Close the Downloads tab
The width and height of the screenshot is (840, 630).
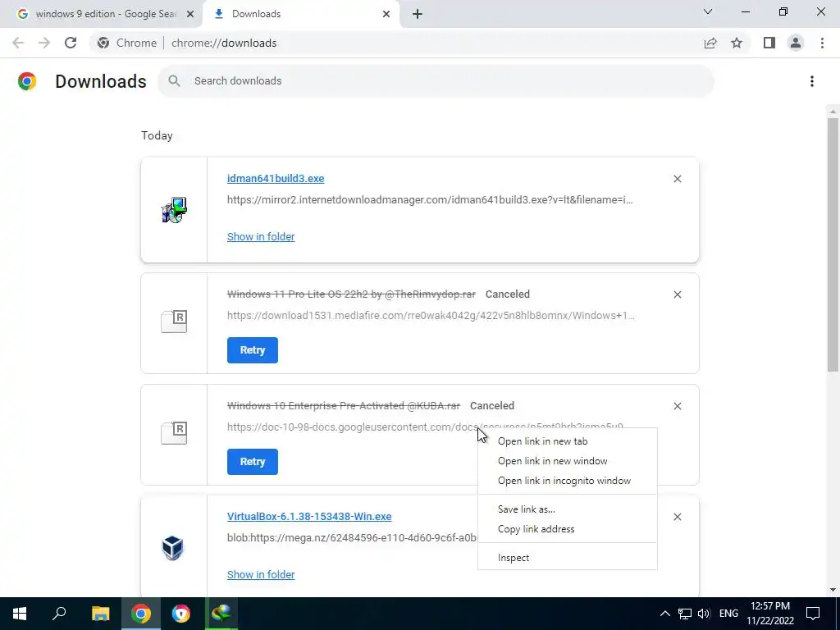386,14
